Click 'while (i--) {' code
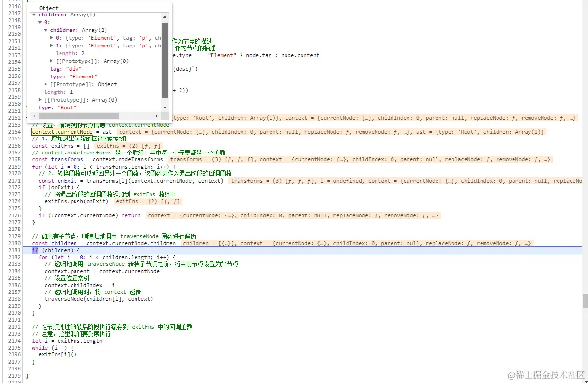This screenshot has width=588, height=383. click(53, 348)
